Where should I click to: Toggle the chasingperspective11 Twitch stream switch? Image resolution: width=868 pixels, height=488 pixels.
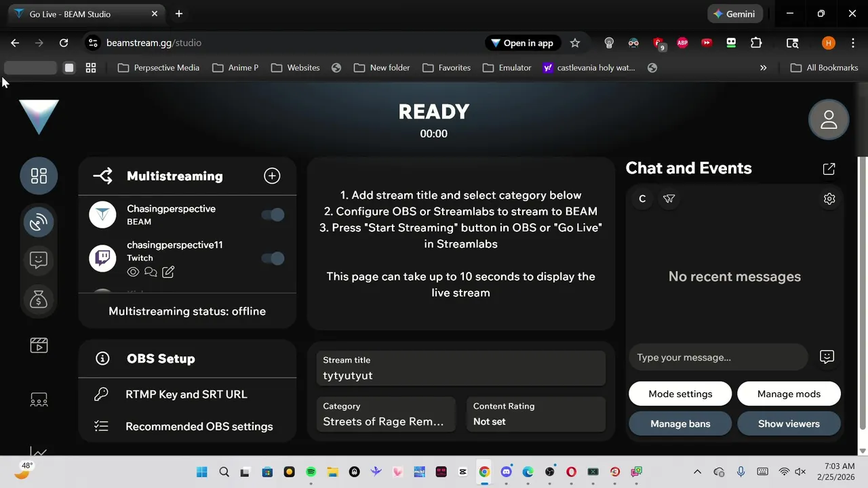pyautogui.click(x=273, y=258)
